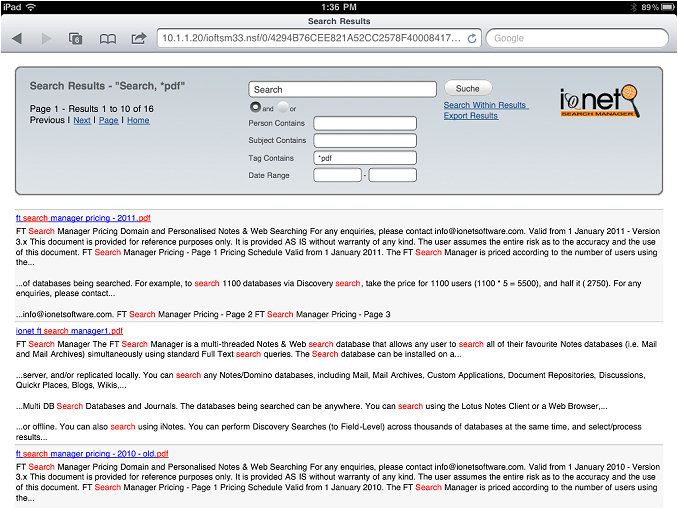This screenshot has width=678, height=509.
Task: Focus the Tag Contains field with *pdf
Action: (365, 158)
